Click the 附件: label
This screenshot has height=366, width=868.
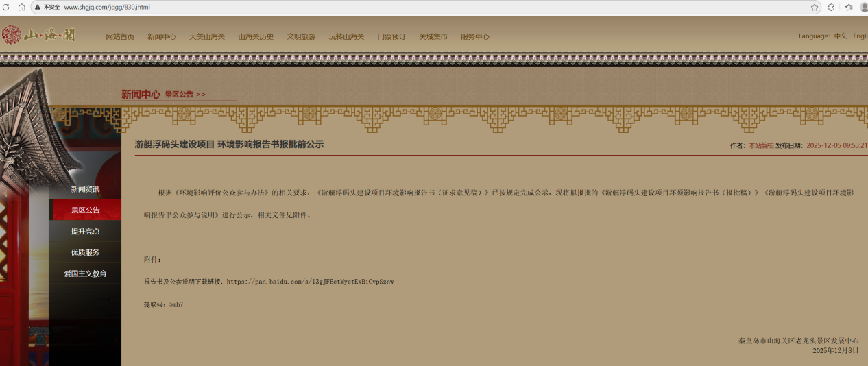pos(152,260)
